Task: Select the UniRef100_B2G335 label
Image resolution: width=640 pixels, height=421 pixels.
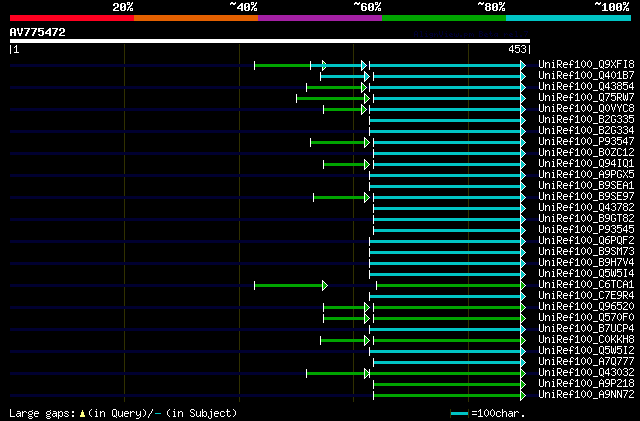Action: 586,120
